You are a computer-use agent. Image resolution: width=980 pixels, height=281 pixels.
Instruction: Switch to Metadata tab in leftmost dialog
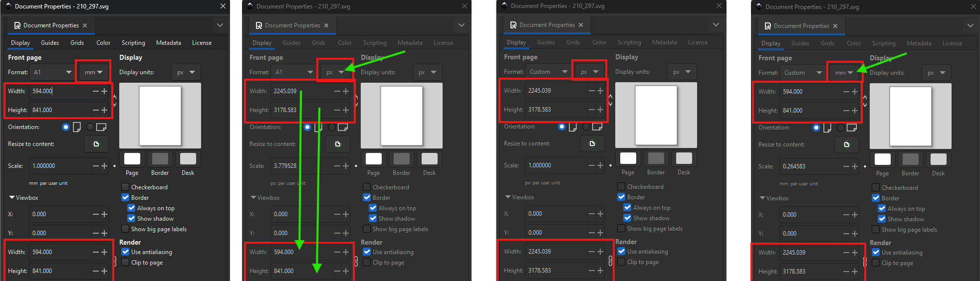pos(169,43)
